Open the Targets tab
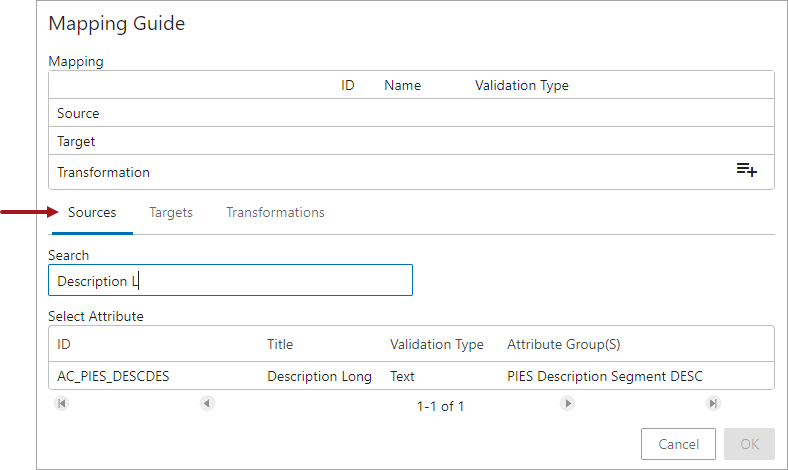 pos(171,213)
